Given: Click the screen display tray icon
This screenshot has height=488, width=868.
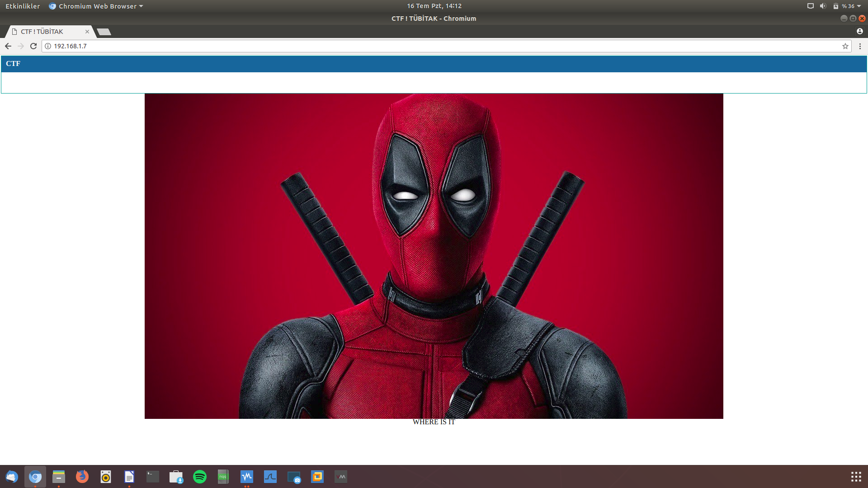Looking at the screenshot, I should tap(811, 6).
